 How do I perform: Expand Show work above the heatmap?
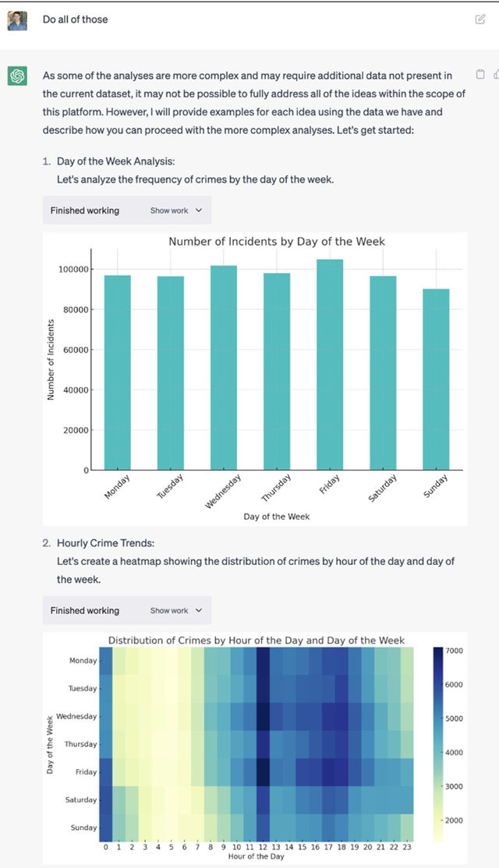(x=175, y=611)
